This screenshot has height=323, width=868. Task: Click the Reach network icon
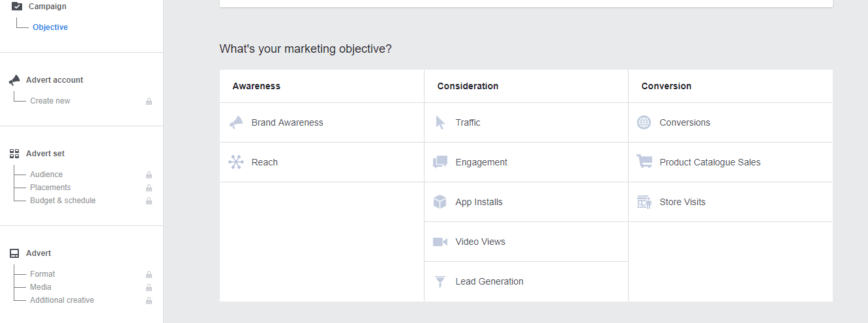click(x=236, y=162)
